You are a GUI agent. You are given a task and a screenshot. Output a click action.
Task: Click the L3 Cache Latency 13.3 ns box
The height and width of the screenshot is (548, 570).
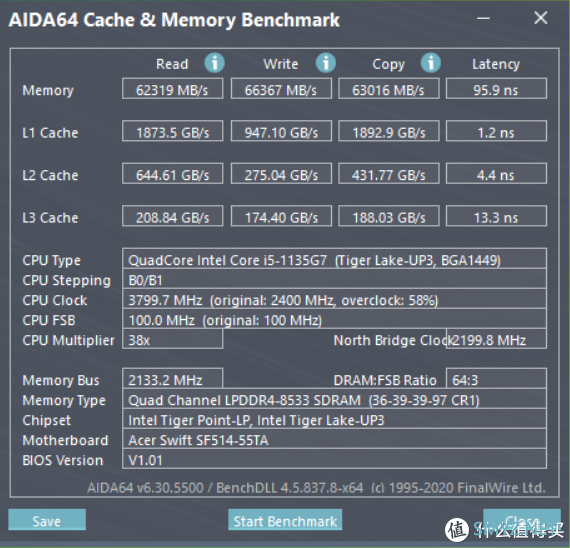496,216
